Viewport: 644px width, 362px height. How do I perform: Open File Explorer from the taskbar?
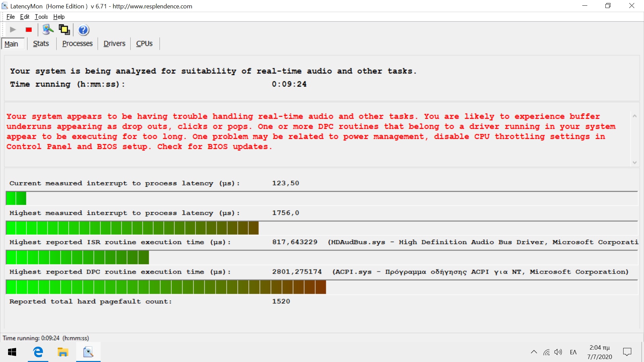63,352
